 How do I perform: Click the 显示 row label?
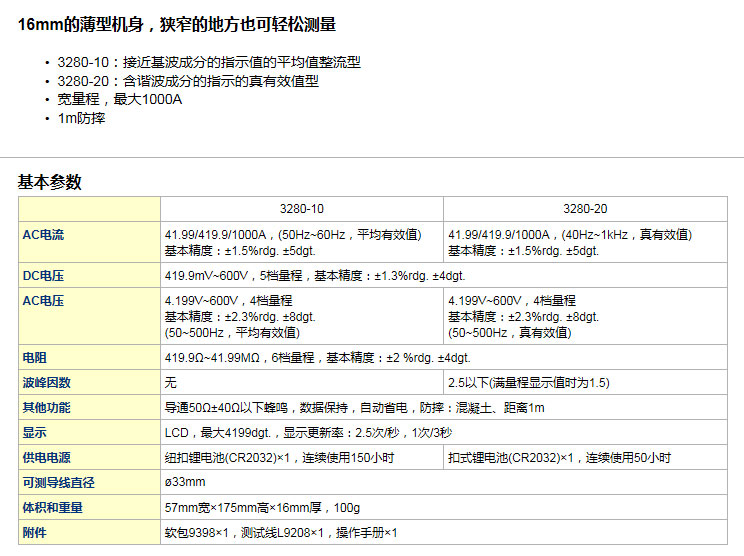34,433
